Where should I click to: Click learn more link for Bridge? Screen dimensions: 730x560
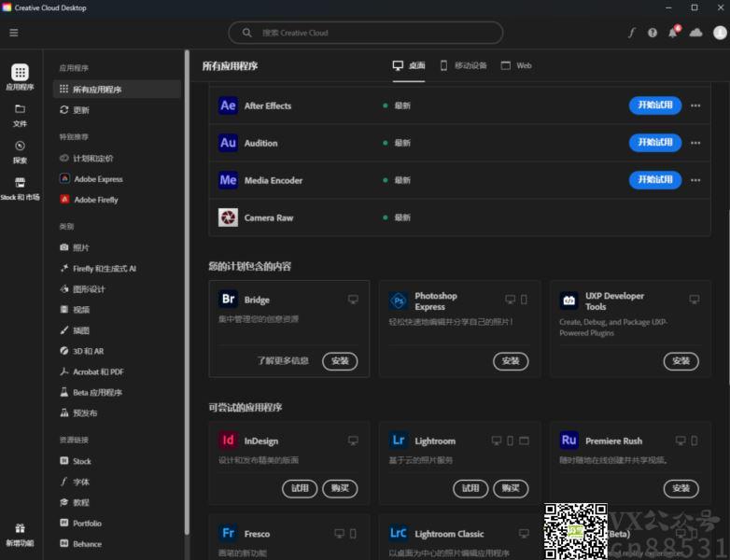tap(283, 361)
